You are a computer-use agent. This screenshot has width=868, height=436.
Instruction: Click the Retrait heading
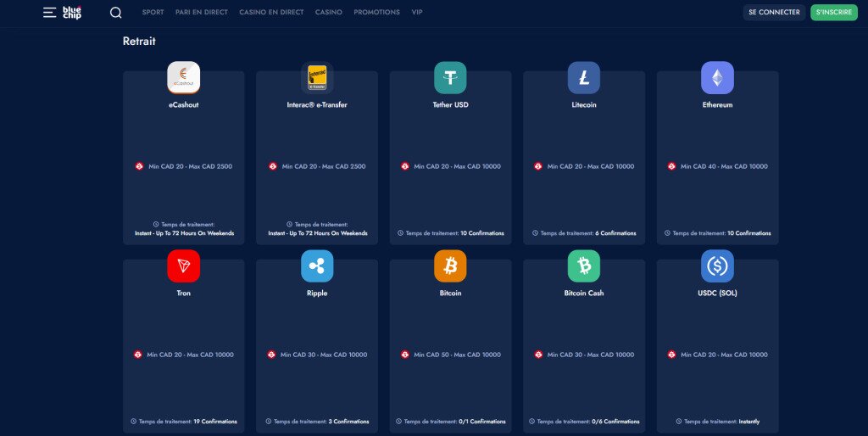click(x=139, y=41)
